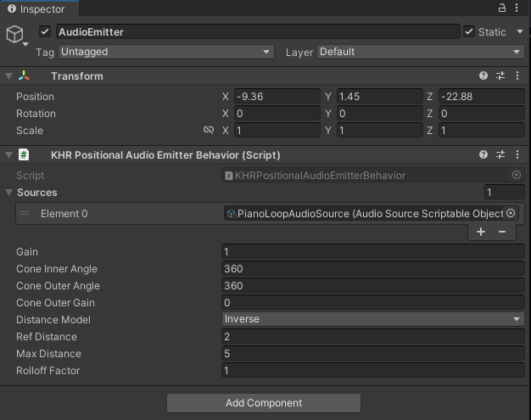The width and height of the screenshot is (531, 420).
Task: Open Transform component help reference
Action: (x=483, y=76)
